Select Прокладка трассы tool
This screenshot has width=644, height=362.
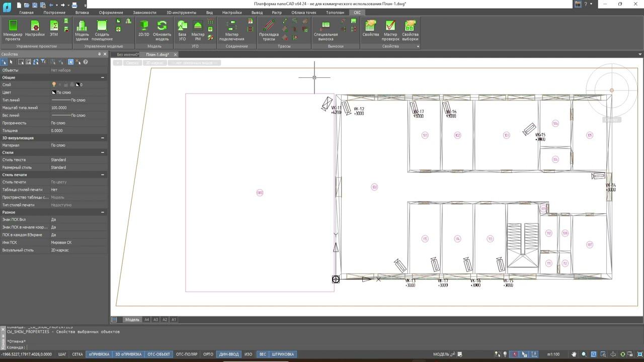pos(269,30)
